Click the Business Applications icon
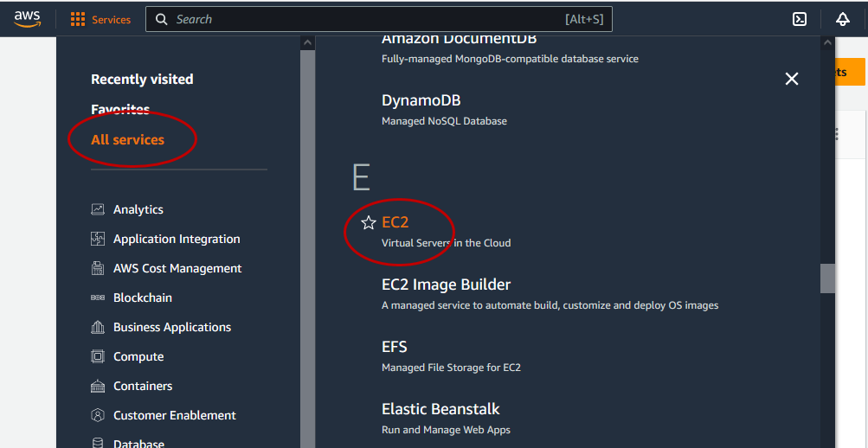 [98, 327]
